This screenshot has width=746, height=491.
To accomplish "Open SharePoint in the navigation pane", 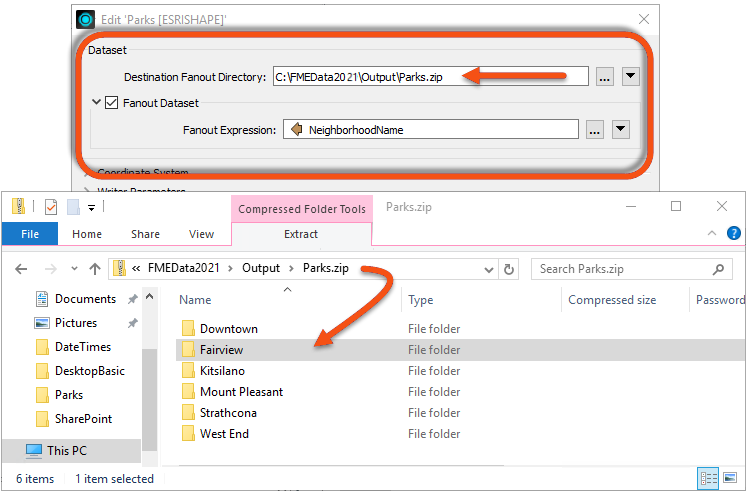I will tap(83, 419).
